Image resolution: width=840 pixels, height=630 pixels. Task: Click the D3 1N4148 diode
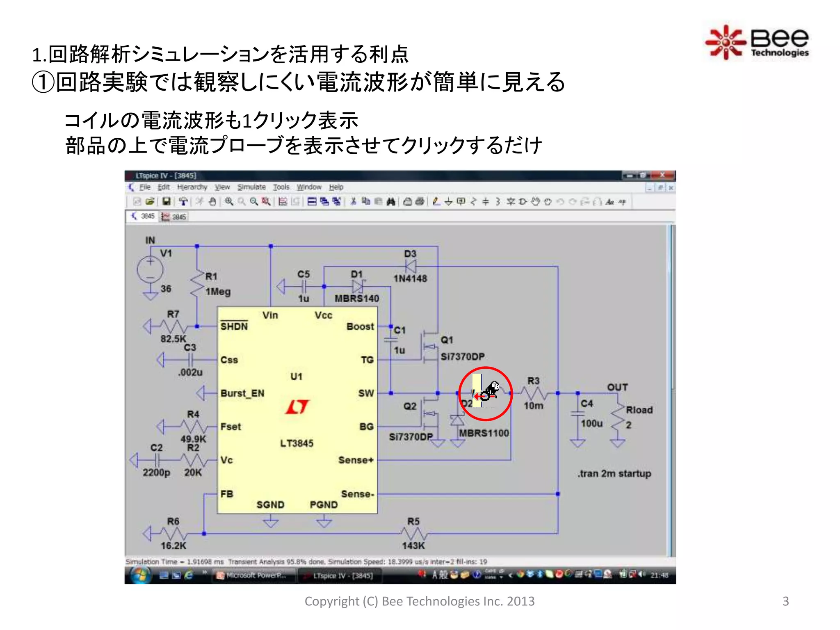pos(410,267)
